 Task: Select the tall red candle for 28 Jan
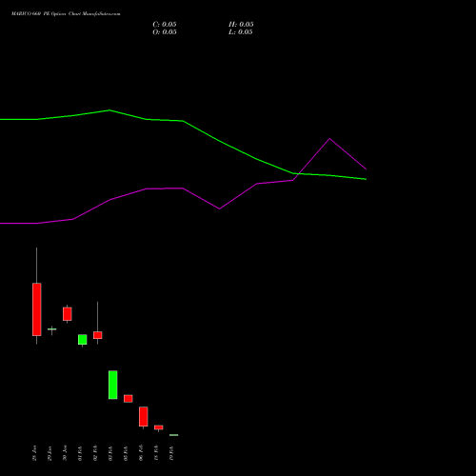37,309
